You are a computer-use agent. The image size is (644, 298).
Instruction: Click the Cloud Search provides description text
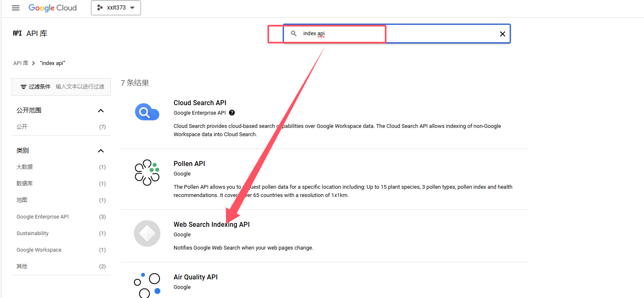(337, 130)
